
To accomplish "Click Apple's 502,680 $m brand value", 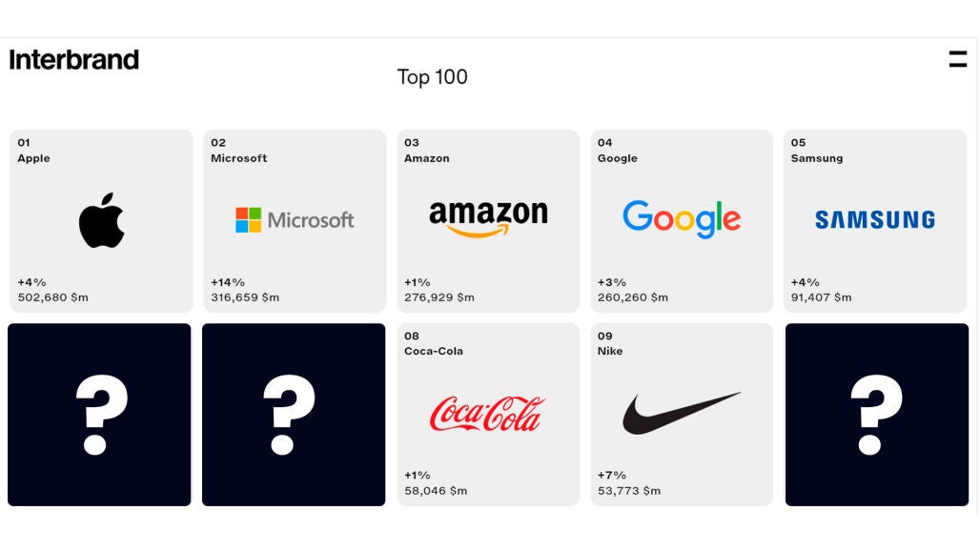I will 53,297.
